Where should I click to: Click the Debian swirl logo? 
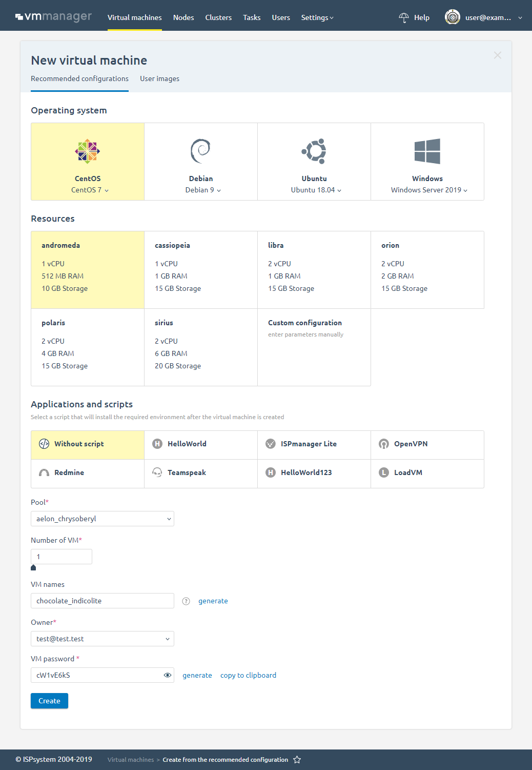201,151
